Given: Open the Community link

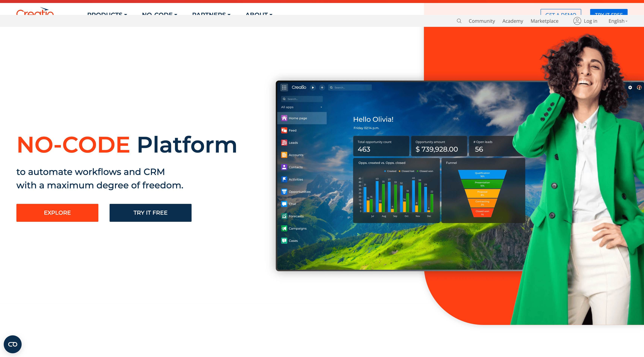Looking at the screenshot, I should click(x=482, y=21).
